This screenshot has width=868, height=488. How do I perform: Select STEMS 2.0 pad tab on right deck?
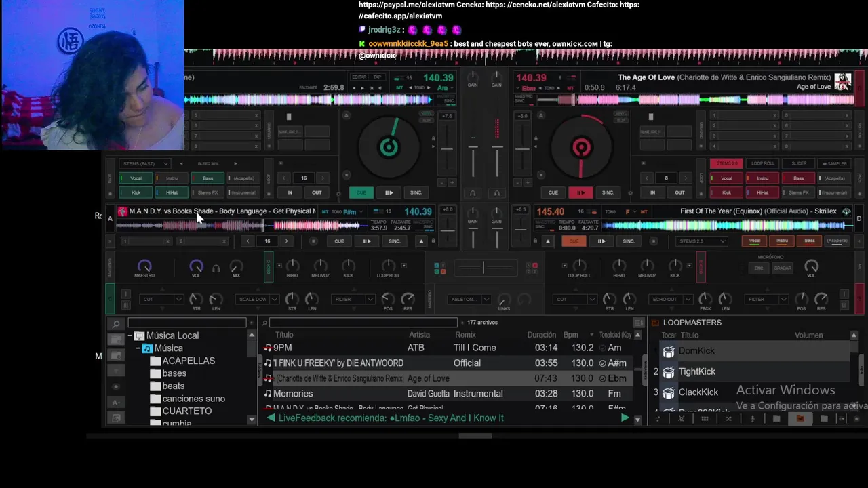(726, 163)
